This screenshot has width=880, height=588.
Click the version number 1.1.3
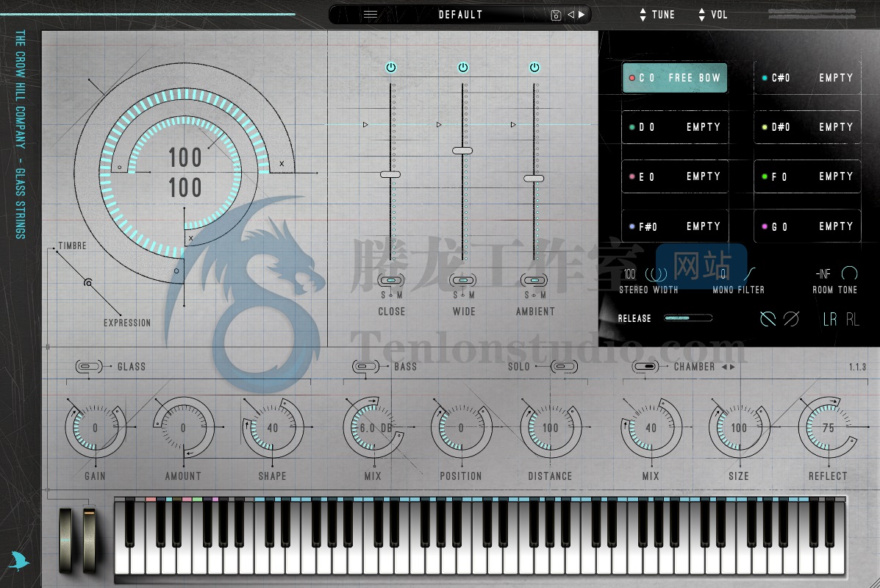tap(857, 367)
